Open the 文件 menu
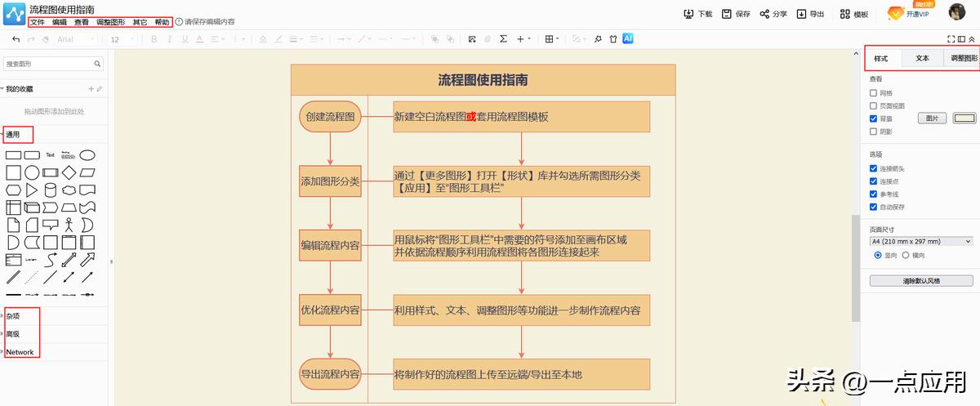980x406 pixels. point(38,22)
